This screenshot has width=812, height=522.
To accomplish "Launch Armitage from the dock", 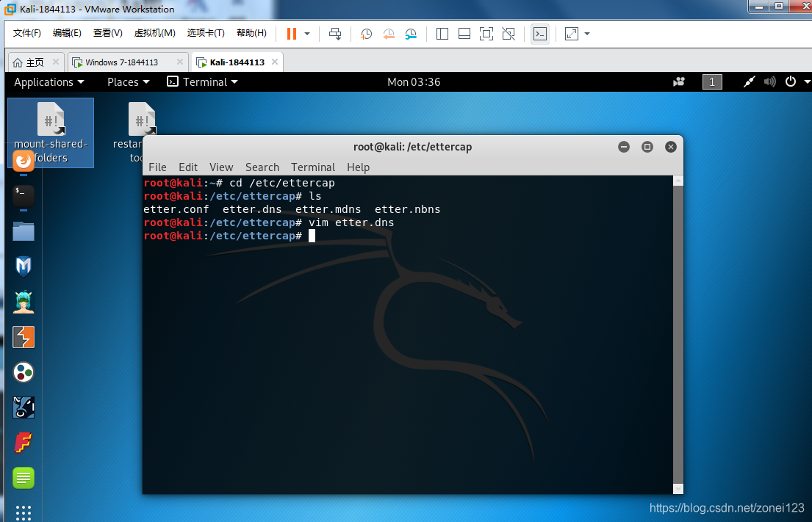I will click(x=24, y=302).
